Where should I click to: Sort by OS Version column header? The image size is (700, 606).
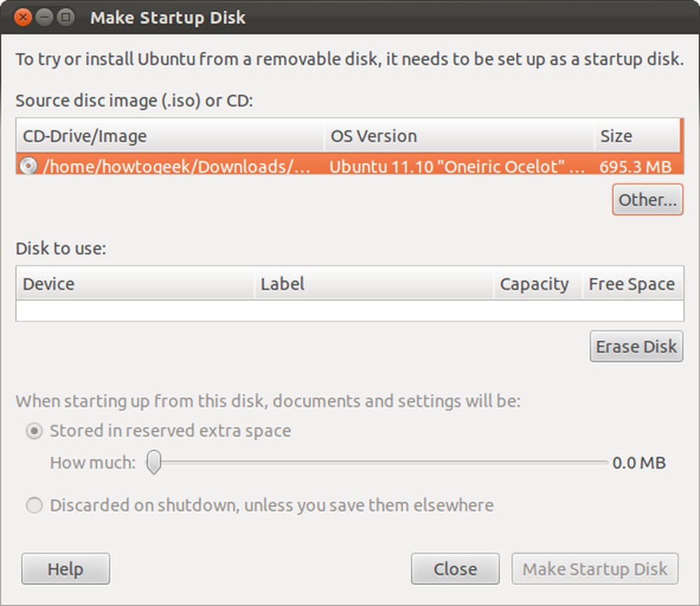pos(459,135)
